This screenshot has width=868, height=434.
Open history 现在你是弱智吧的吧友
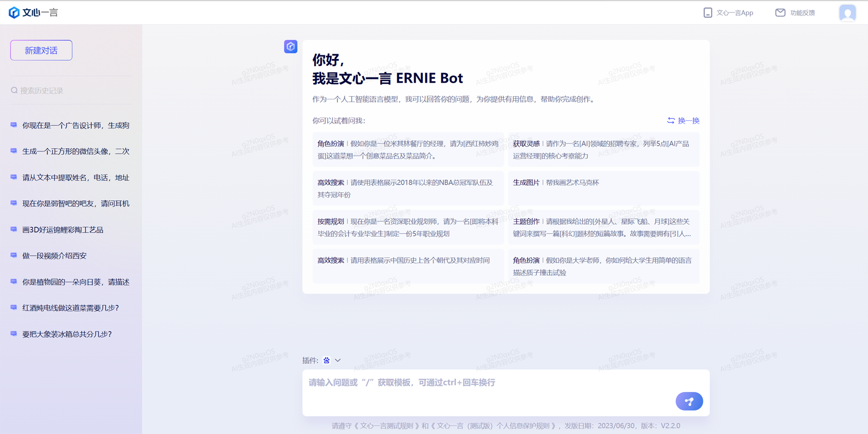tap(76, 203)
